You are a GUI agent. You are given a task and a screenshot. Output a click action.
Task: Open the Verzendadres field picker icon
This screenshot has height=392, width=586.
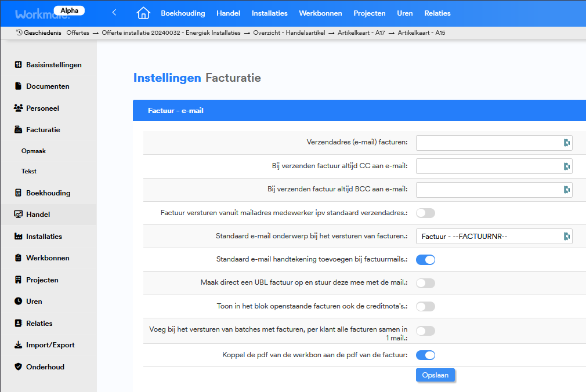[566, 143]
